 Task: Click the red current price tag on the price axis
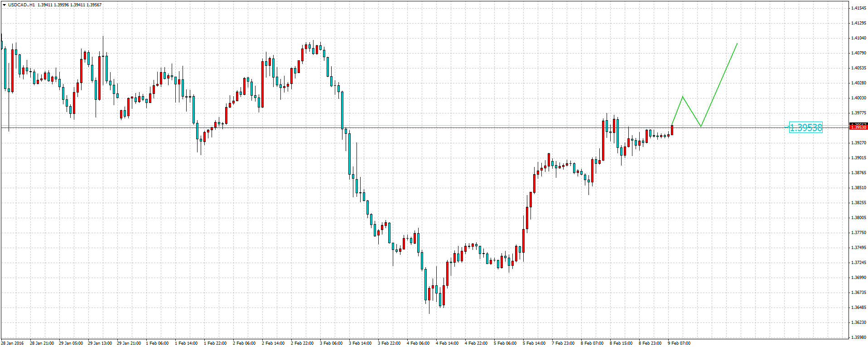point(858,127)
